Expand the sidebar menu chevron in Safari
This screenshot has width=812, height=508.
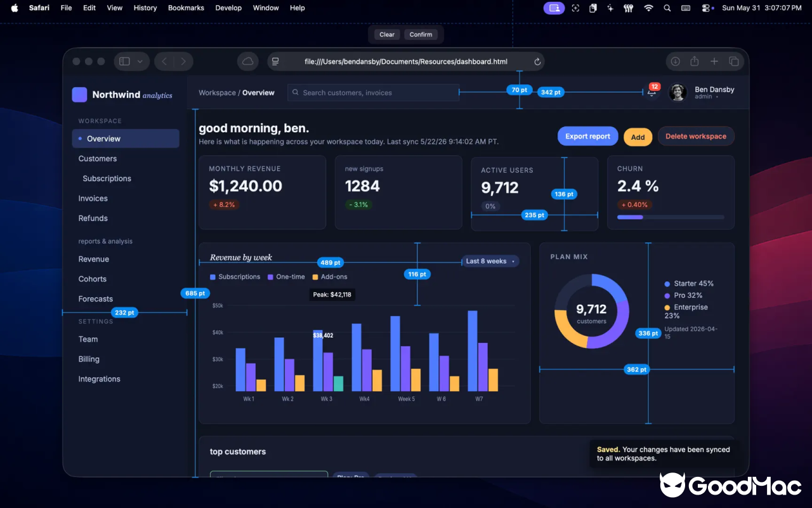point(140,62)
